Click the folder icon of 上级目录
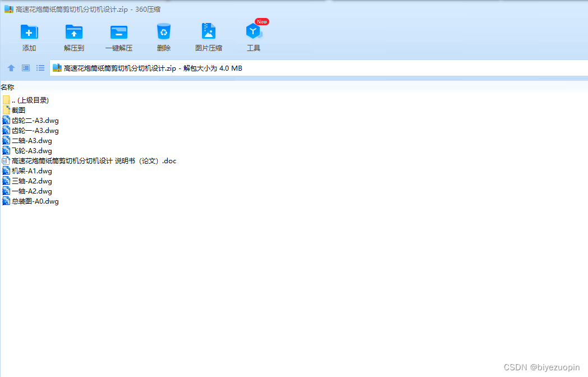 [6, 100]
